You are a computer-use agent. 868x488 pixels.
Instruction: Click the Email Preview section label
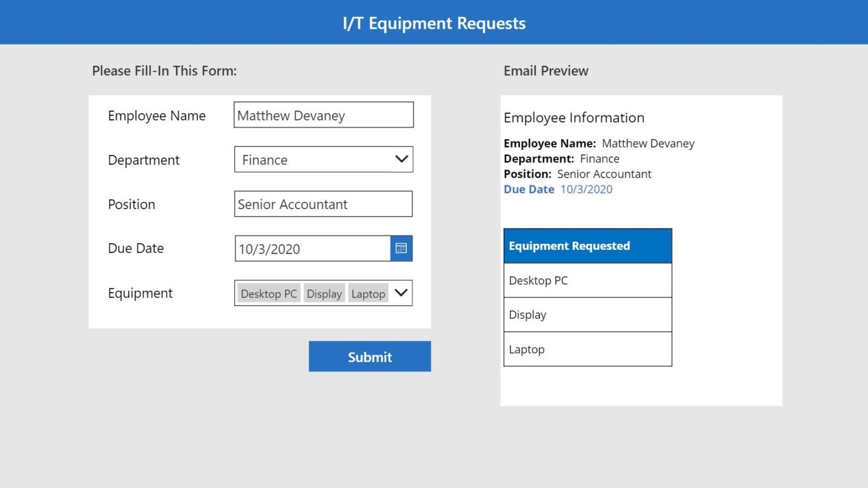(546, 71)
